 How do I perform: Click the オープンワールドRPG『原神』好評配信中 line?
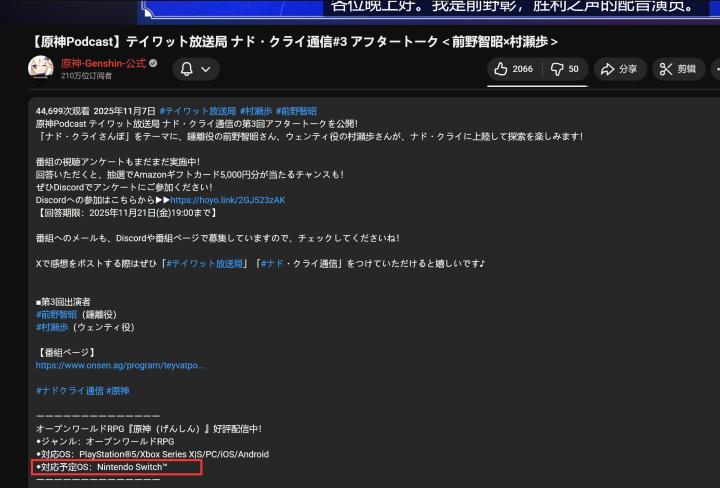tap(149, 429)
